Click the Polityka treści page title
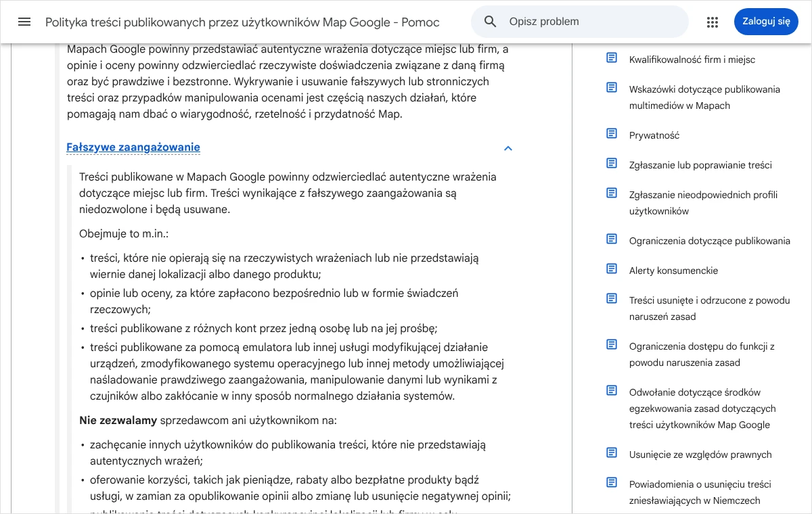Screen dimensions: 812x514 [242, 22]
